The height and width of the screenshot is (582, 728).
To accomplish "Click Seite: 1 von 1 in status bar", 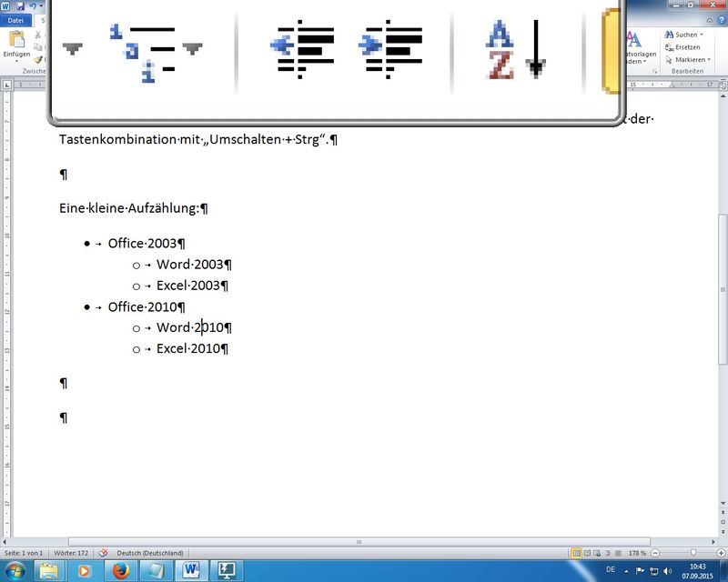I will 24,553.
